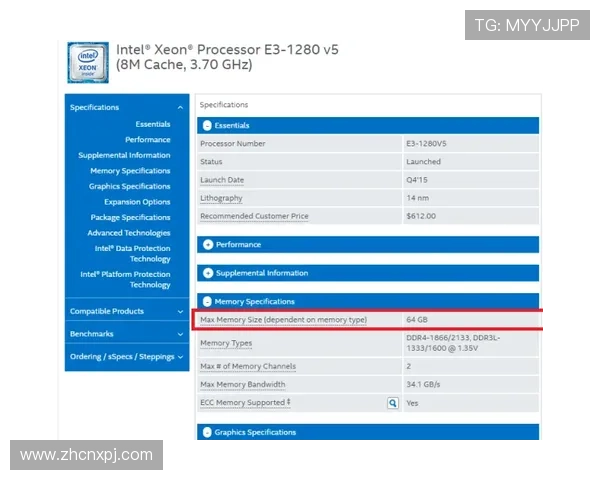Screen dimensions: 600x480
Task: Open Intel Platform Protection Technology link
Action: click(x=125, y=279)
